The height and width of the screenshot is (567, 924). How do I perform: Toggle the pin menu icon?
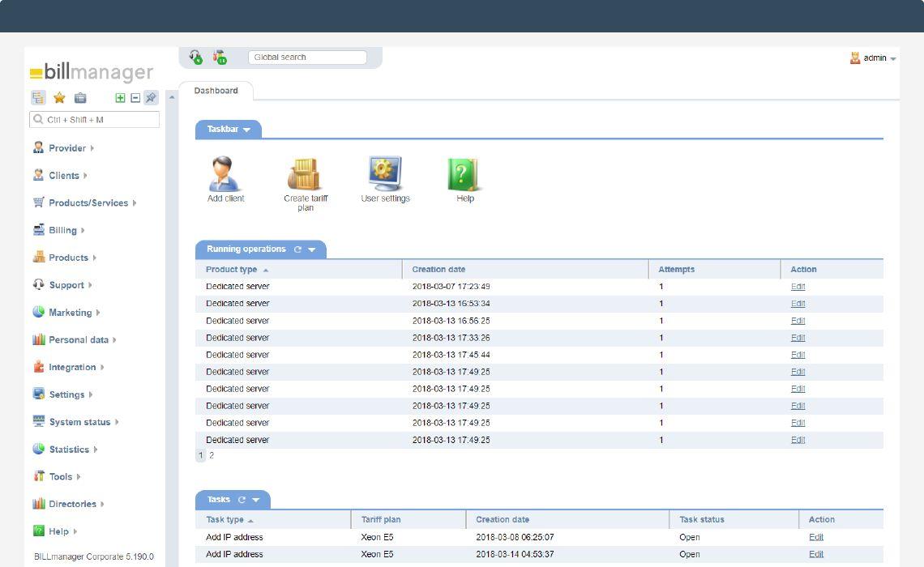click(x=151, y=98)
